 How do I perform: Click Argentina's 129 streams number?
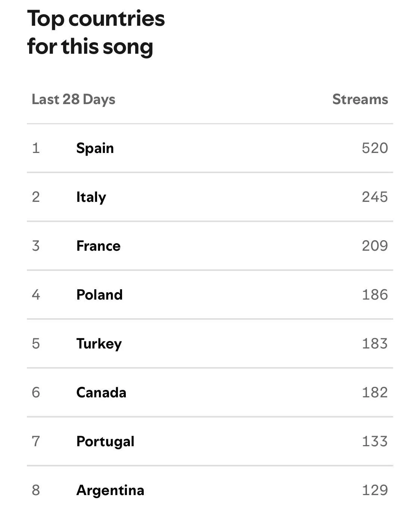pos(374,490)
